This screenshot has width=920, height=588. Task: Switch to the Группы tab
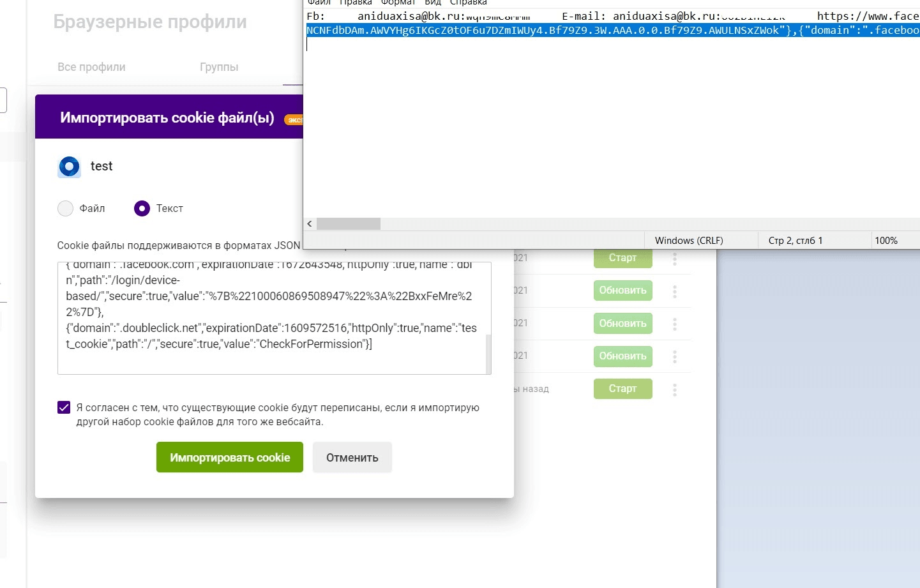coord(219,67)
